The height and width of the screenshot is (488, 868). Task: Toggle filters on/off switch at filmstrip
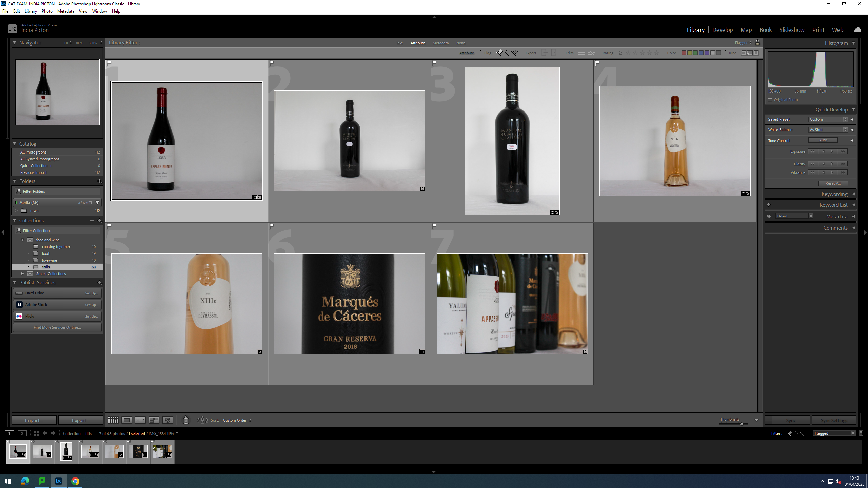pyautogui.click(x=861, y=433)
